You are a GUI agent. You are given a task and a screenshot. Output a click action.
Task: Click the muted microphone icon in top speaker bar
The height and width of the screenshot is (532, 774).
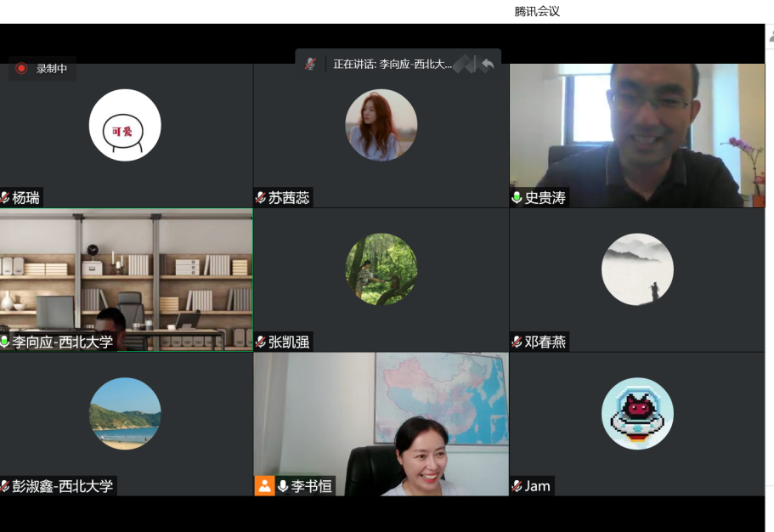[x=311, y=64]
